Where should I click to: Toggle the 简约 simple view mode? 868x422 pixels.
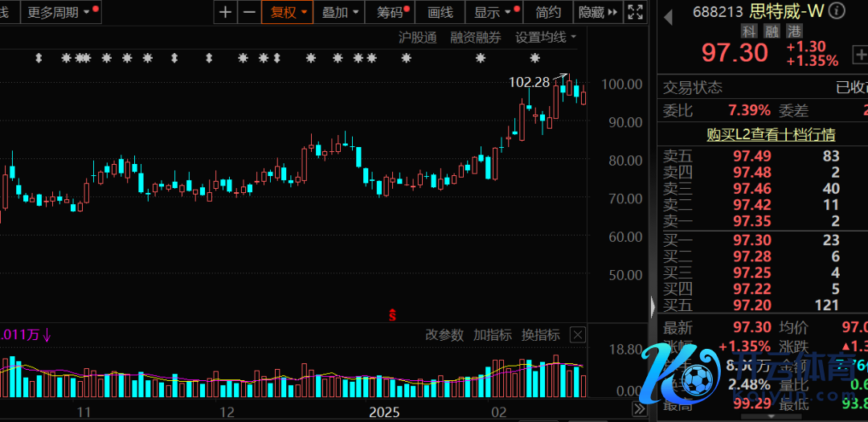pyautogui.click(x=548, y=12)
